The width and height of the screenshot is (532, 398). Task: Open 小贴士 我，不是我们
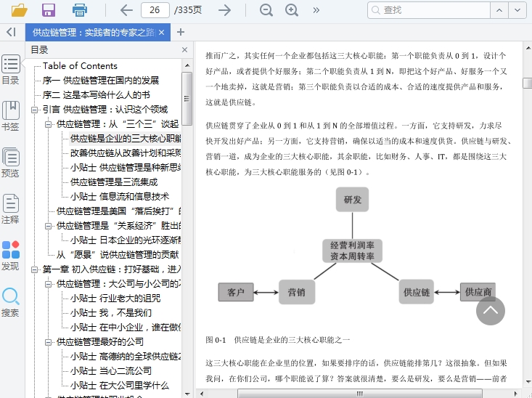click(x=111, y=313)
